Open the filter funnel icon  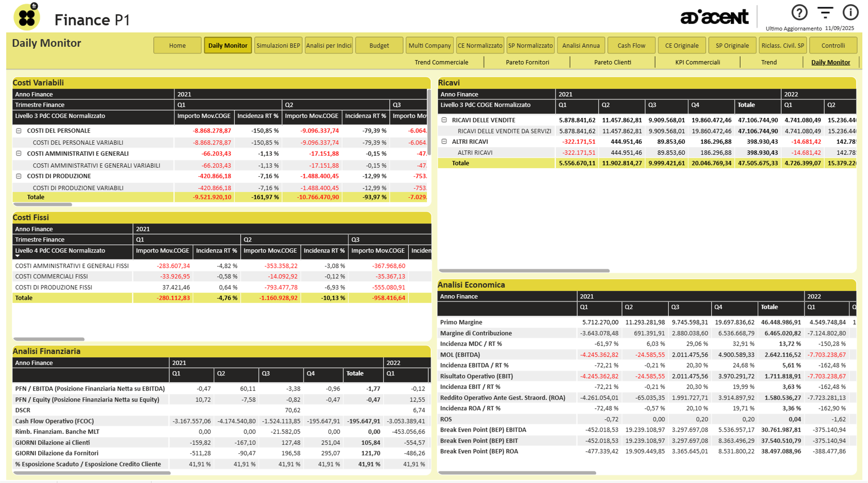point(825,13)
